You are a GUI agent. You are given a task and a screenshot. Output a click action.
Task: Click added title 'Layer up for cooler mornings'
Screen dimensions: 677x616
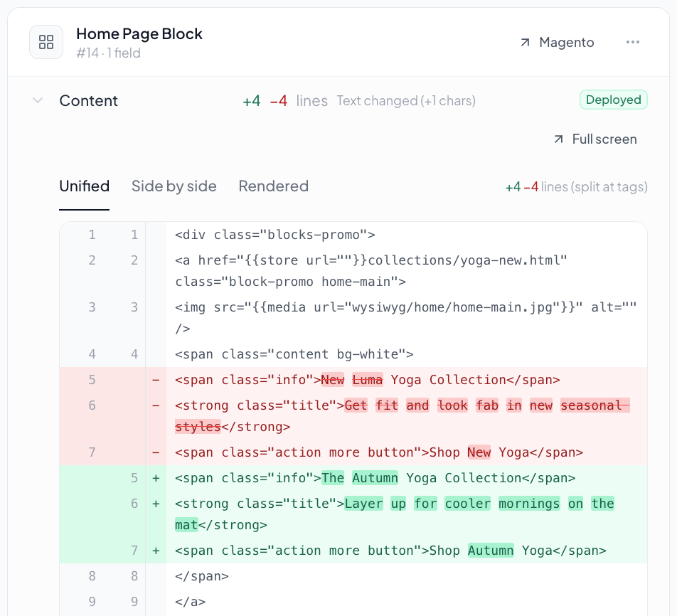[x=353, y=514]
